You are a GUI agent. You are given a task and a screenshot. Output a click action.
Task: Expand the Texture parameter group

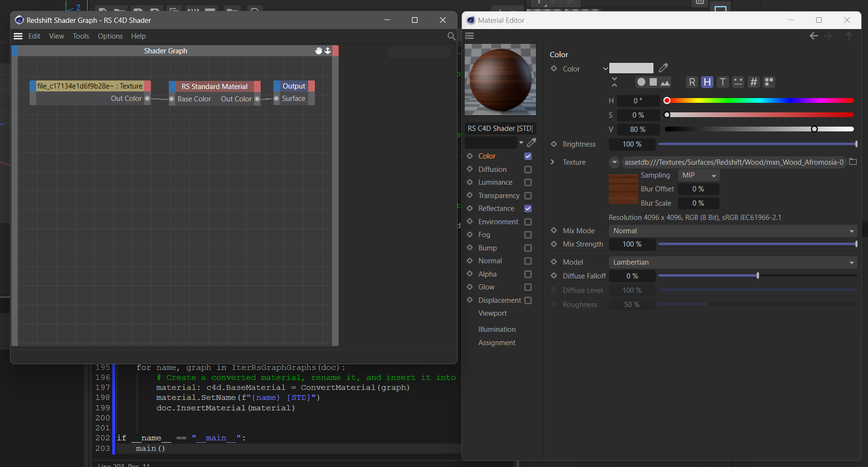pyautogui.click(x=552, y=162)
